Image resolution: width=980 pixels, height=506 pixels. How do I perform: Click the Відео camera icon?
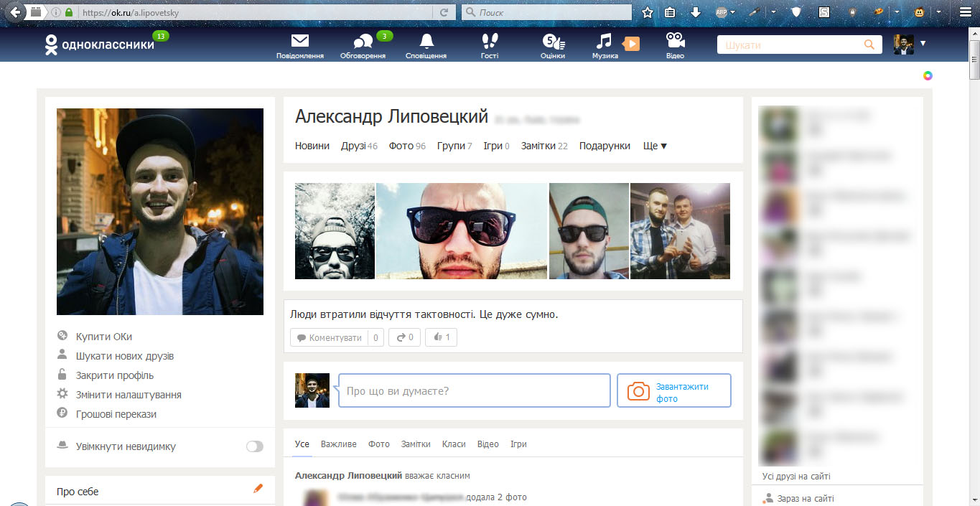tap(674, 41)
